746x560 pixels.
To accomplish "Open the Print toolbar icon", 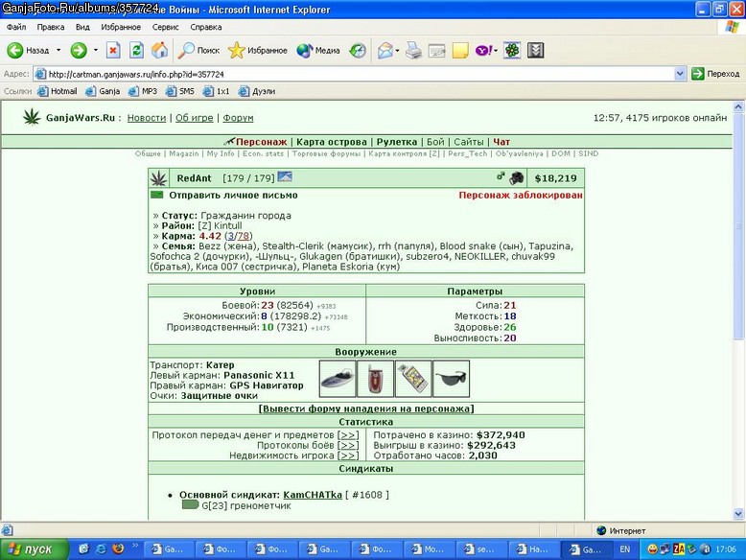I will click(x=413, y=50).
